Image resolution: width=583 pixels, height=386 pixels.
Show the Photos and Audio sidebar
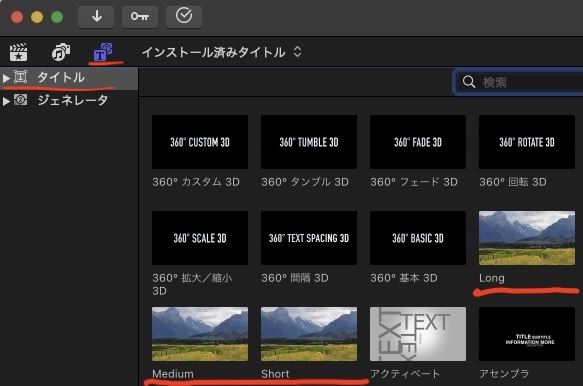coord(61,52)
